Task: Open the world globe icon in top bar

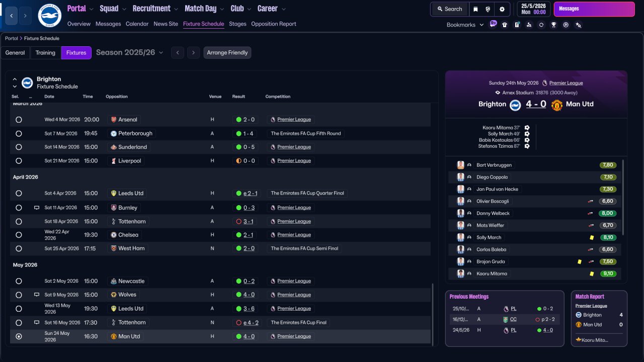Action: (488, 9)
